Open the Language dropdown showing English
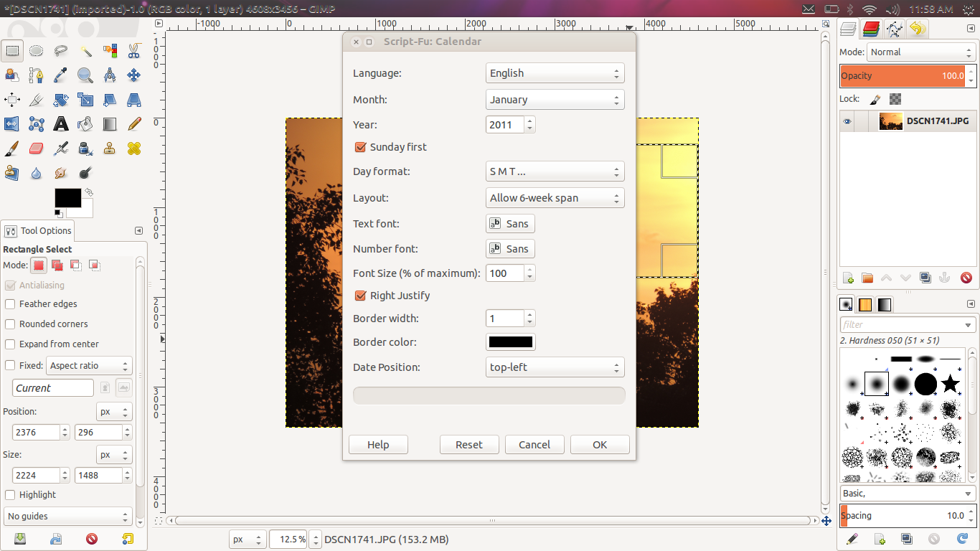Screen dimensions: 980x551 (x=555, y=73)
